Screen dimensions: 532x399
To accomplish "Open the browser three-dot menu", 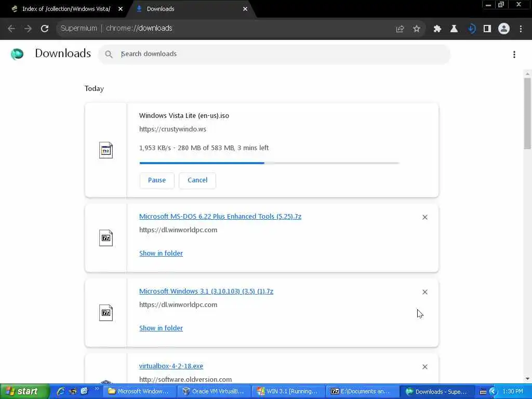I will coord(521,29).
